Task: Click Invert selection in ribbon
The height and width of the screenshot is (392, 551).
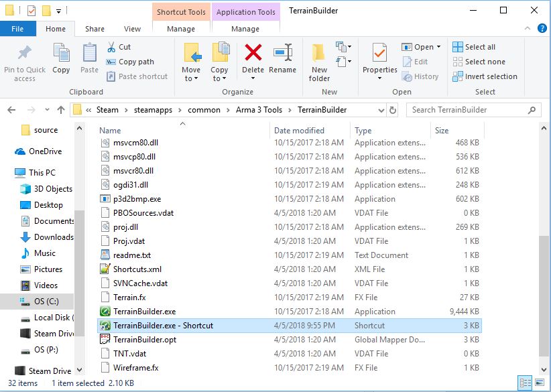Action: tap(485, 76)
